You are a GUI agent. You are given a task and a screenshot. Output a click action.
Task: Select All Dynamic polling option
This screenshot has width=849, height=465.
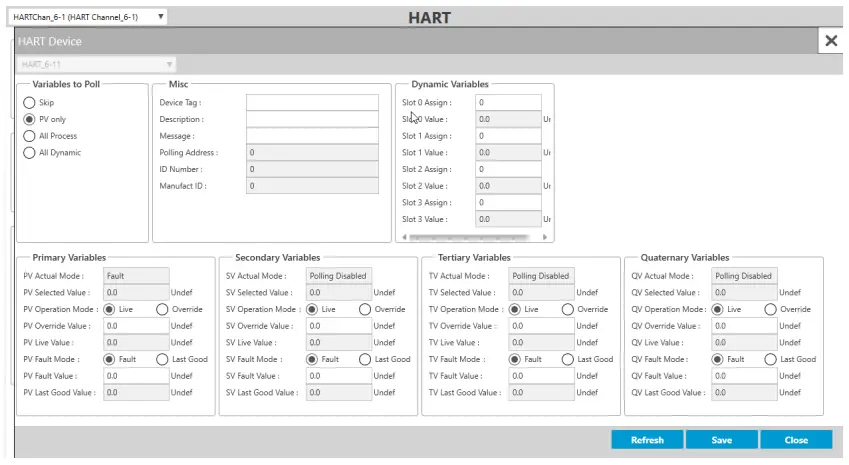click(29, 153)
